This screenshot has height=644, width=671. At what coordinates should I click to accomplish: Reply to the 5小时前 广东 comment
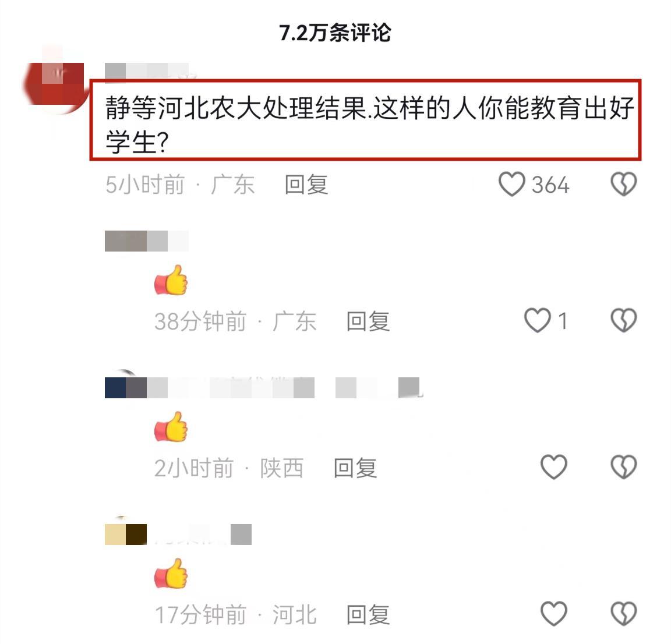(x=306, y=185)
